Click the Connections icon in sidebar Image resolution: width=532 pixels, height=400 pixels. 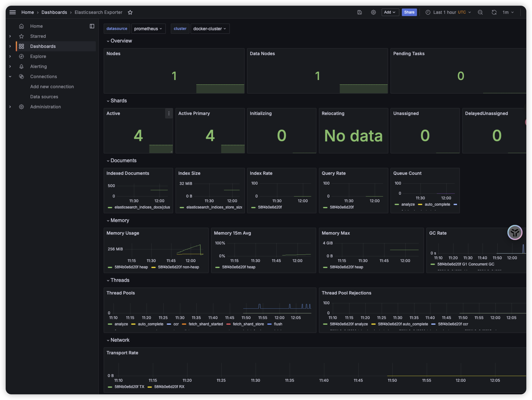pos(21,77)
